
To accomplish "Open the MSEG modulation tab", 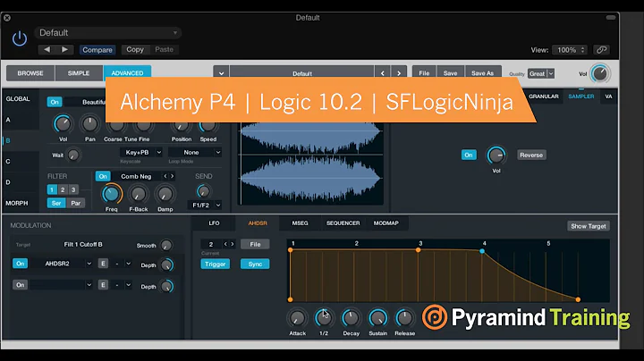I will [x=300, y=223].
